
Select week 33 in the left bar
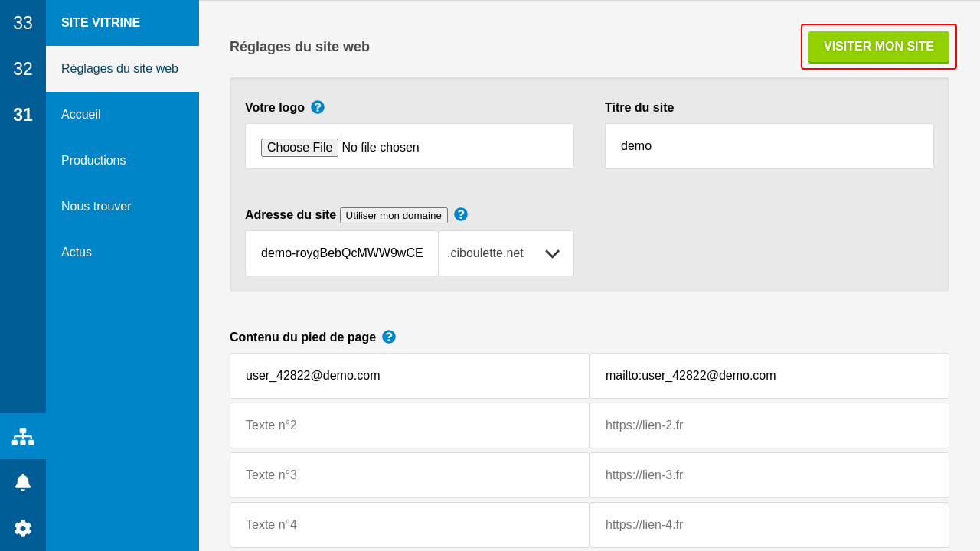coord(23,23)
